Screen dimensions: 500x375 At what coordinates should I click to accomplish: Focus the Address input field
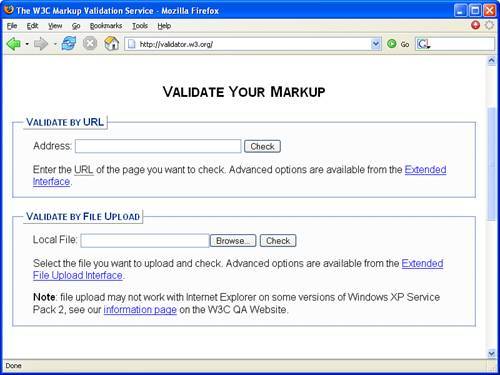point(158,146)
